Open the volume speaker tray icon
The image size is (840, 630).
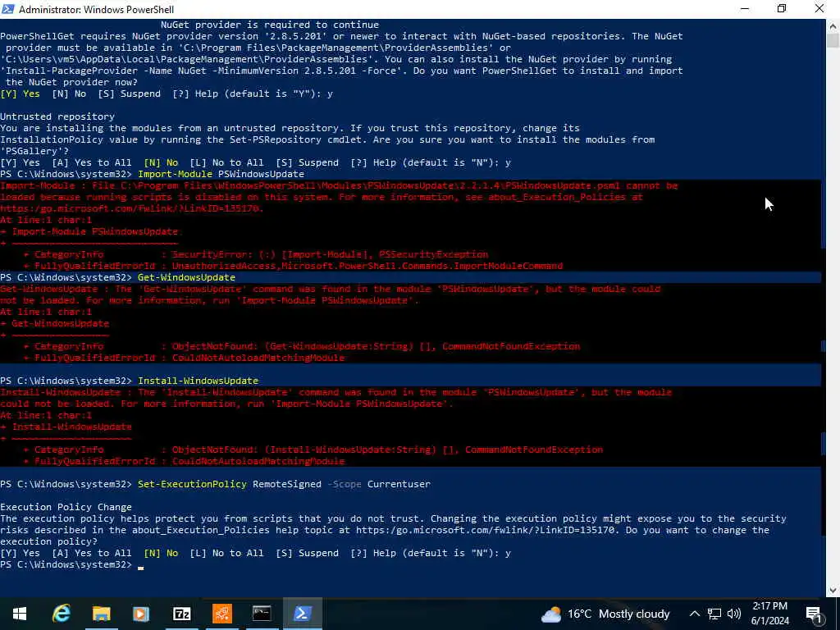(734, 614)
